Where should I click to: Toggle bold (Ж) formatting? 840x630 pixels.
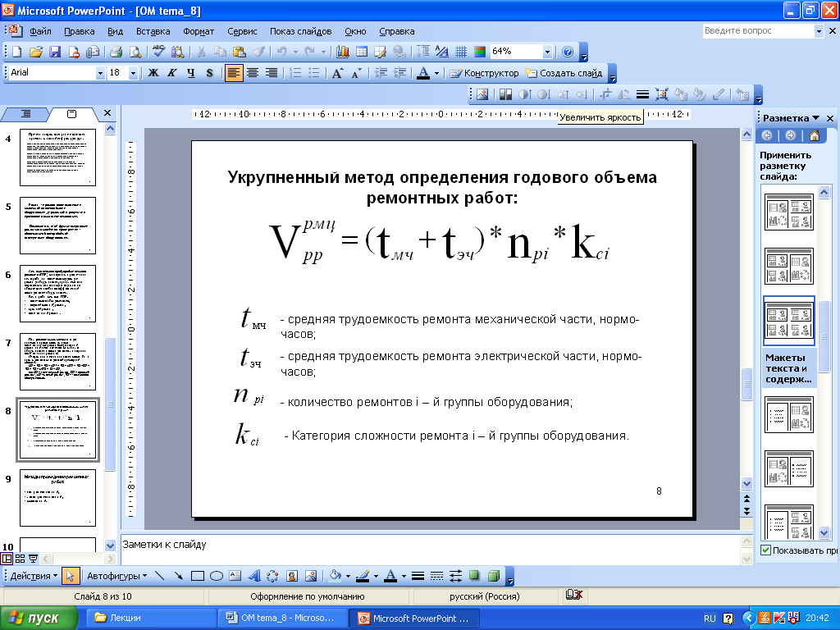click(x=153, y=73)
